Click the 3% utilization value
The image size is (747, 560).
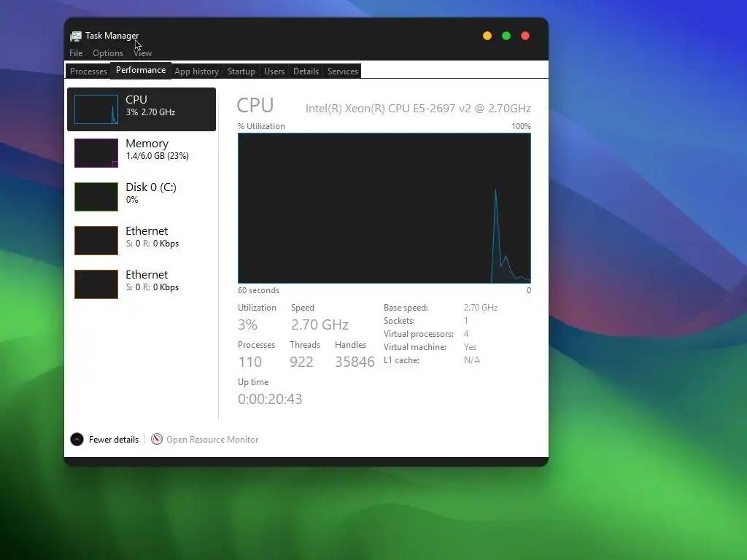pyautogui.click(x=248, y=324)
